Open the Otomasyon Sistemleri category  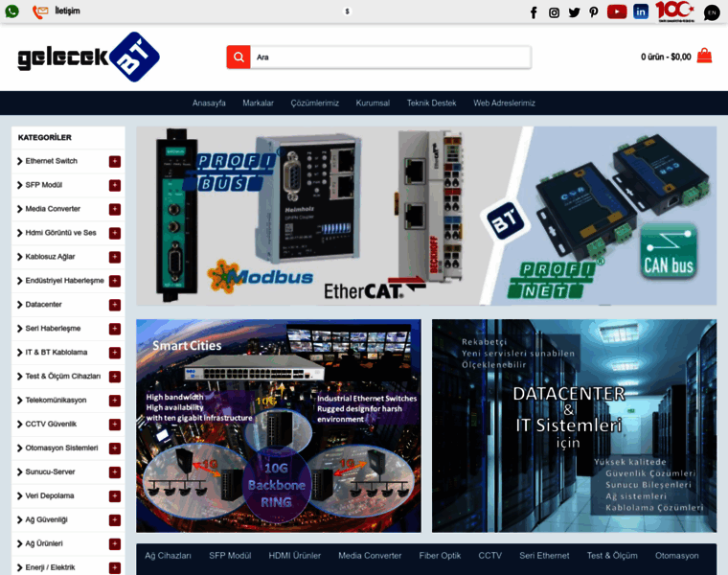point(61,448)
